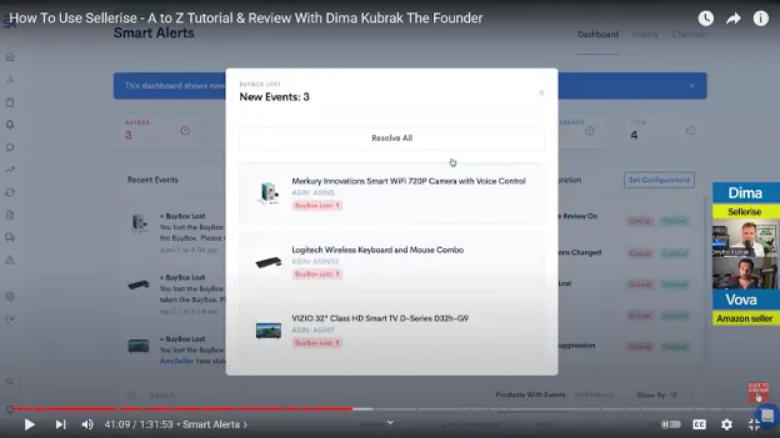
Task: Click the Buybox card showing 3
Action: tap(158, 130)
